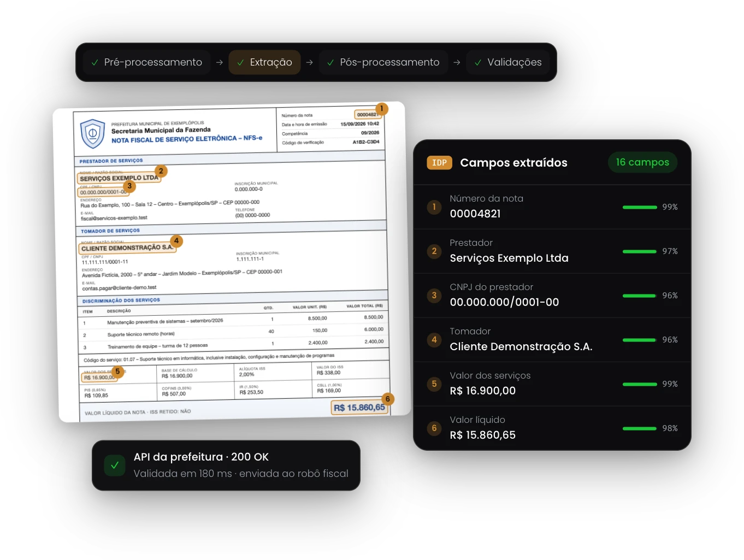Image resolution: width=744 pixels, height=560 pixels.
Task: Click marker 1 on invoice note number
Action: tap(381, 109)
